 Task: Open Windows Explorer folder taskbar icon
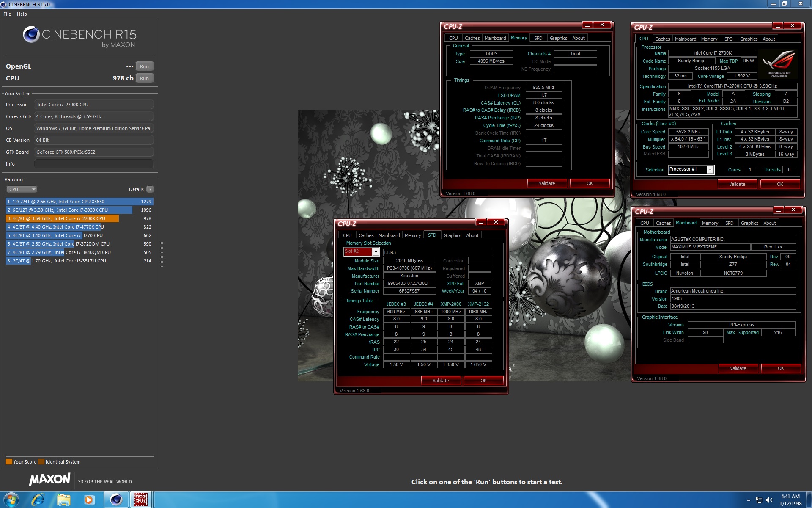pos(64,500)
